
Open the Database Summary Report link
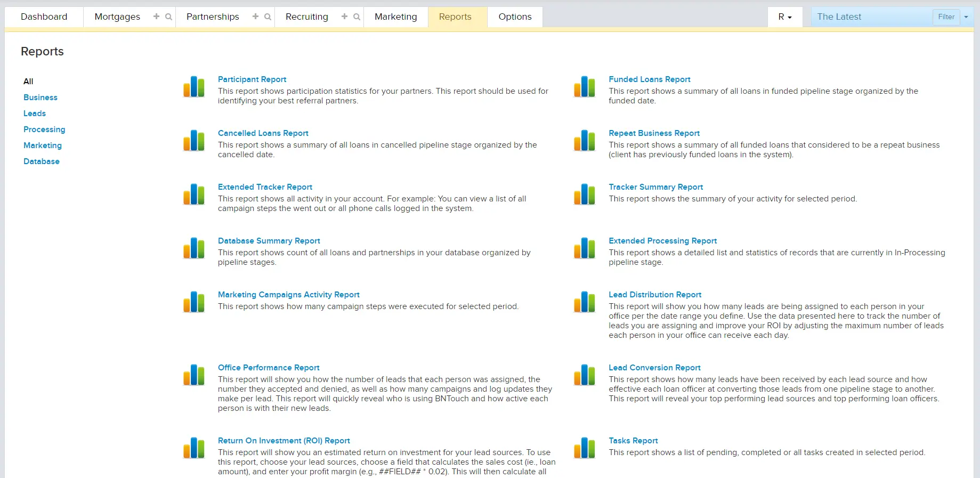point(269,241)
